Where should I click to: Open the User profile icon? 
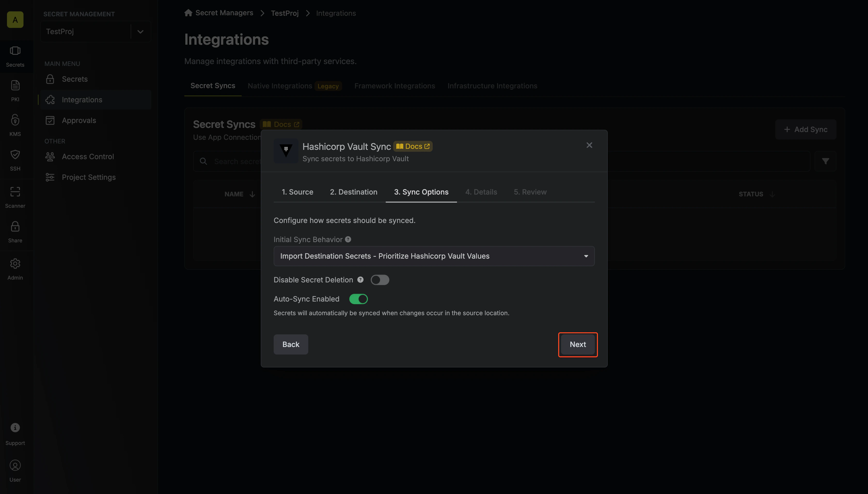click(15, 465)
